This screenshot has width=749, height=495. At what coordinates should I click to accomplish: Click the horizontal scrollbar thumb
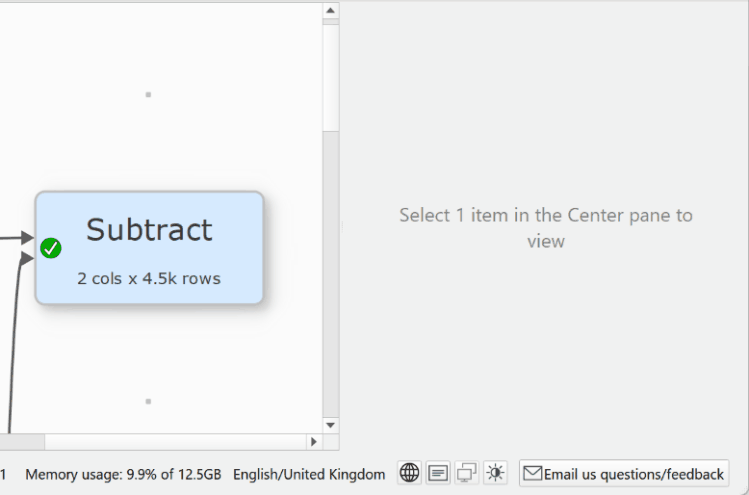(22, 441)
